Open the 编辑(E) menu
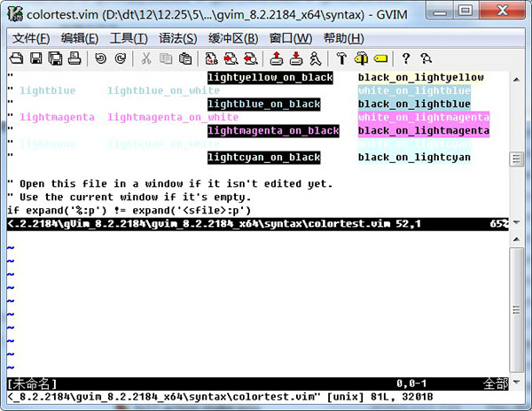Screen dimensions: 532x411 80,38
